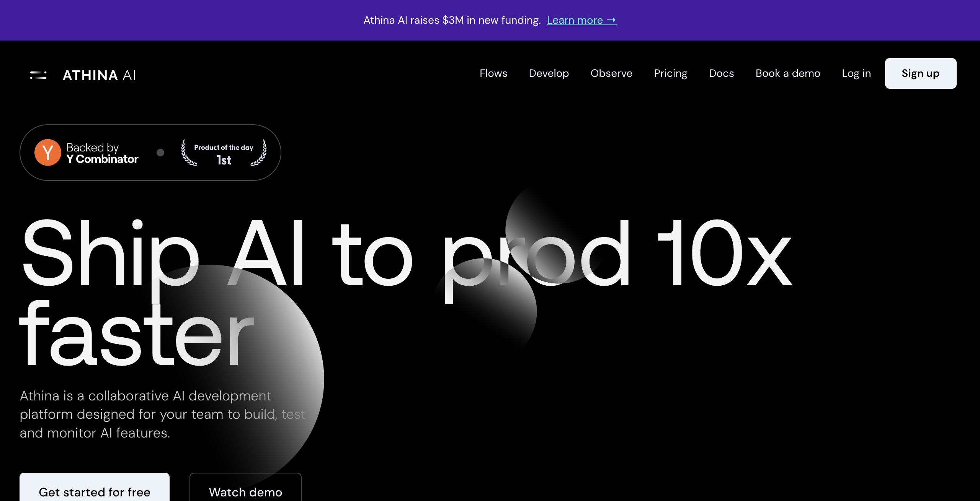
Task: Click Book a demo in navigation
Action: 788,73
